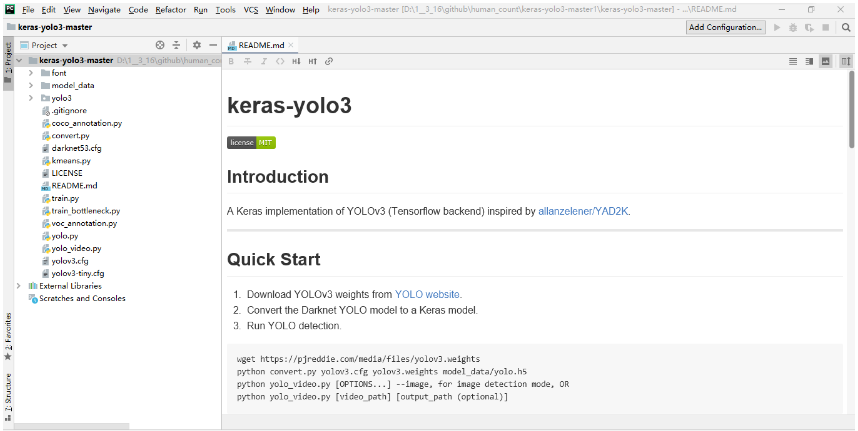Expand the model_data folder
This screenshot has width=858, height=431.
coord(31,85)
